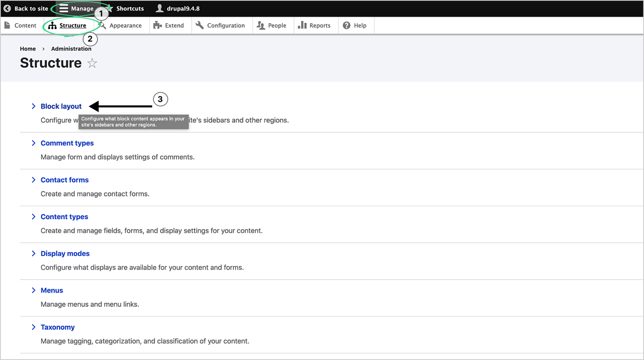Click the text "Manage form and displays settings of comments."
This screenshot has width=644, height=360.
(117, 157)
